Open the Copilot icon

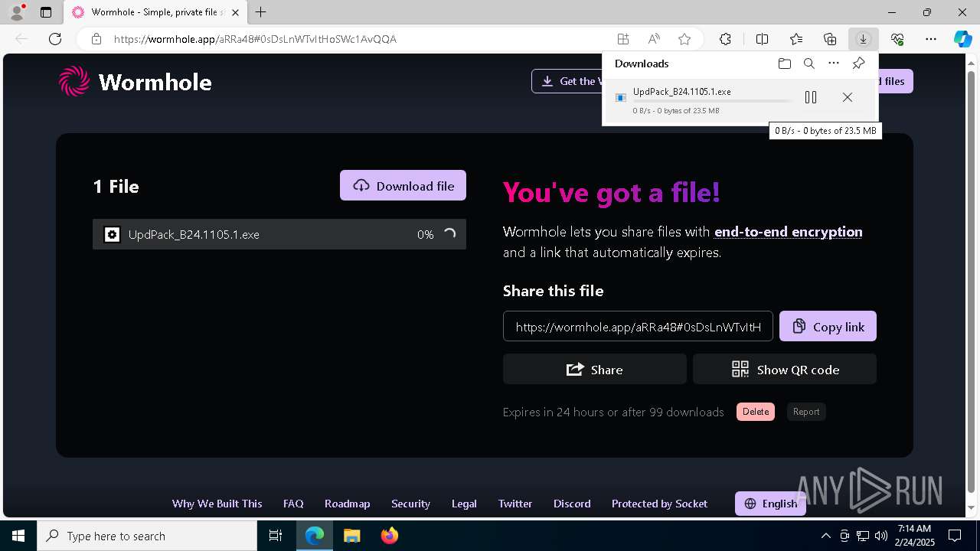click(962, 39)
